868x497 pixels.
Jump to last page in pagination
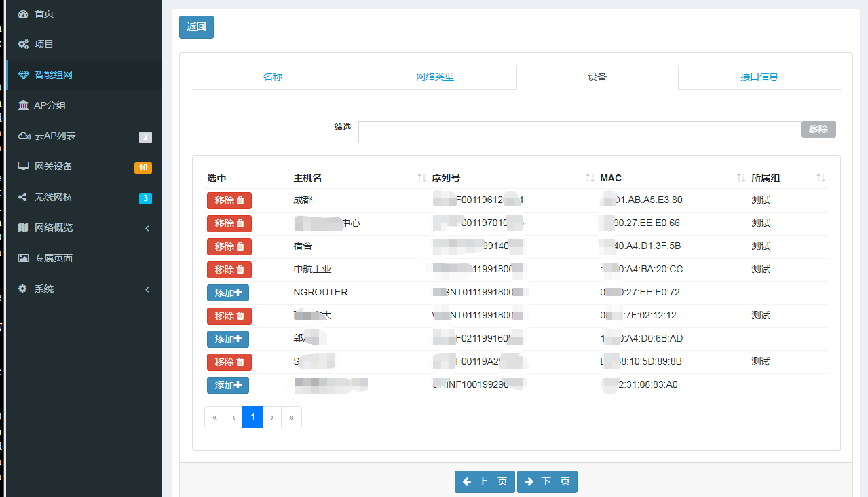291,417
